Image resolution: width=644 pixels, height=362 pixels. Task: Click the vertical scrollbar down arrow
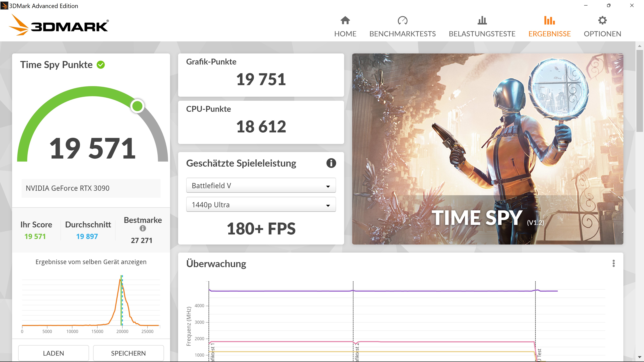639,357
